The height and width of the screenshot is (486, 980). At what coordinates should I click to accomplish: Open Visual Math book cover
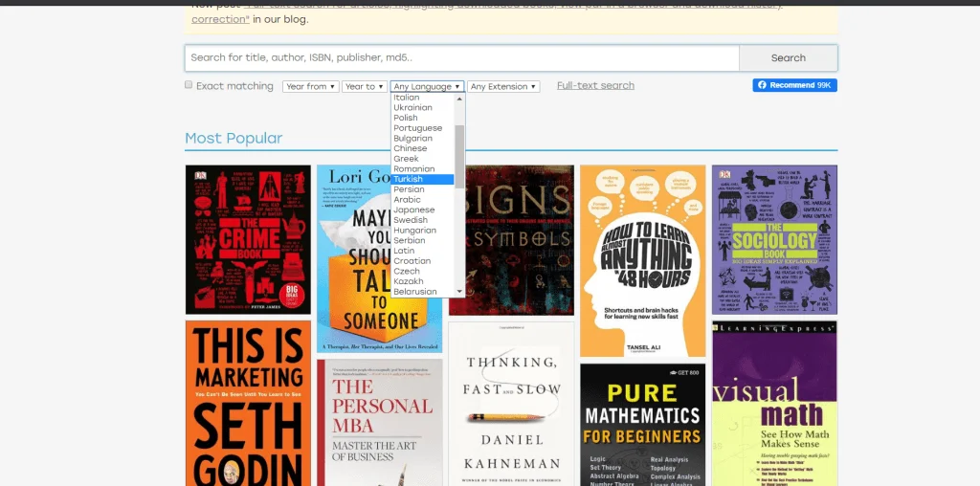tap(774, 402)
